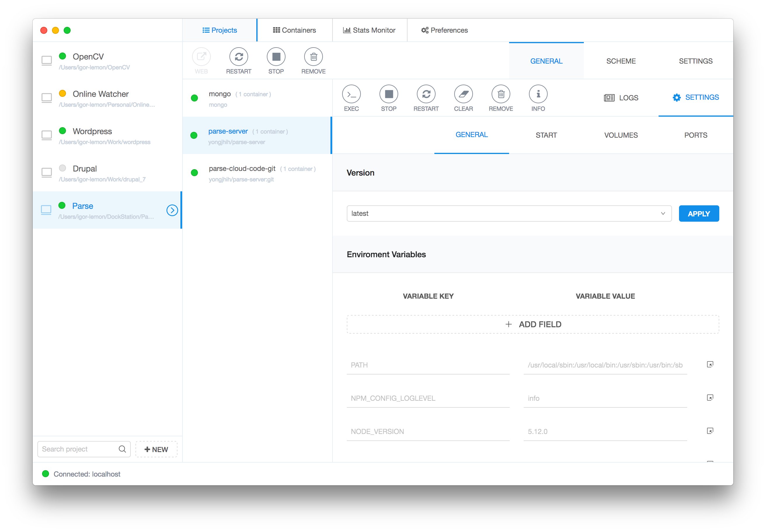The height and width of the screenshot is (532, 766).
Task: Switch to the Stats Monitor tab
Action: point(369,30)
